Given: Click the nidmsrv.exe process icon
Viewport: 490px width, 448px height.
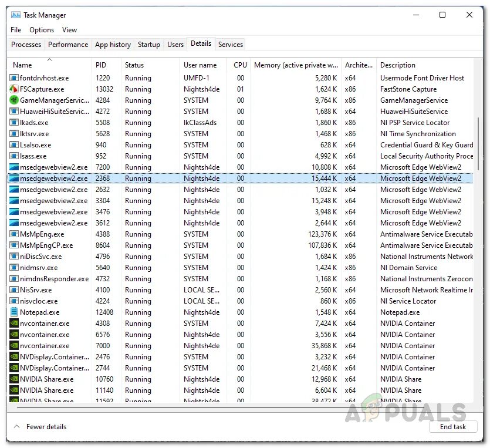Looking at the screenshot, I should [13, 267].
